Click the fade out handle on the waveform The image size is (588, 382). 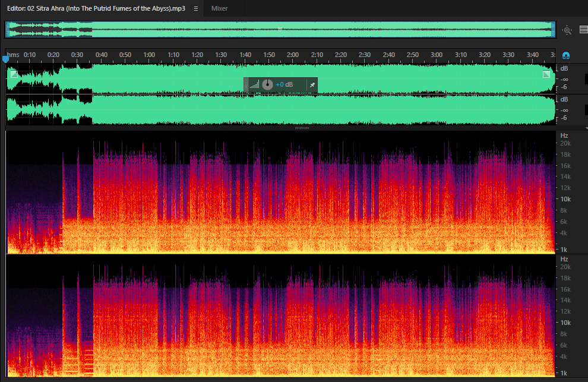pyautogui.click(x=546, y=74)
